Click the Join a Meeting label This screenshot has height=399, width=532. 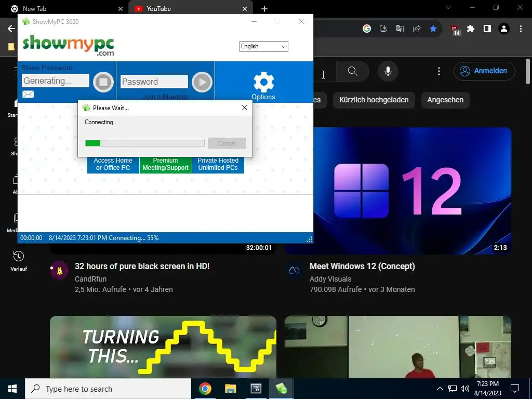[x=165, y=97]
